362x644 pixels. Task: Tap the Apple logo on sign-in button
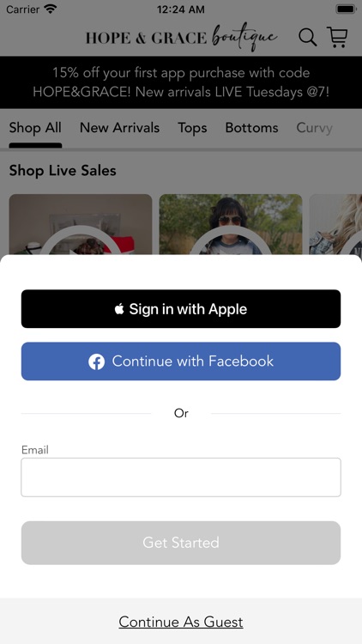pos(119,308)
